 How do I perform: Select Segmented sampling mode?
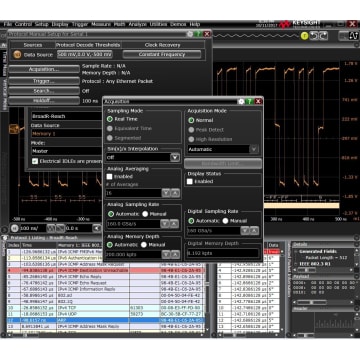[110, 138]
